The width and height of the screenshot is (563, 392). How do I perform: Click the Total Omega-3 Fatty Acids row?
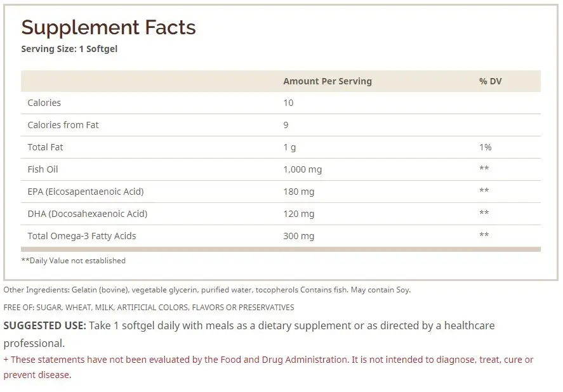[281, 236]
